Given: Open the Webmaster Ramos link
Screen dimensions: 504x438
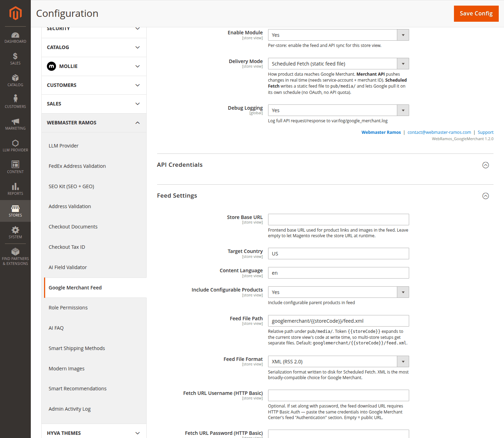Looking at the screenshot, I should click(x=381, y=132).
